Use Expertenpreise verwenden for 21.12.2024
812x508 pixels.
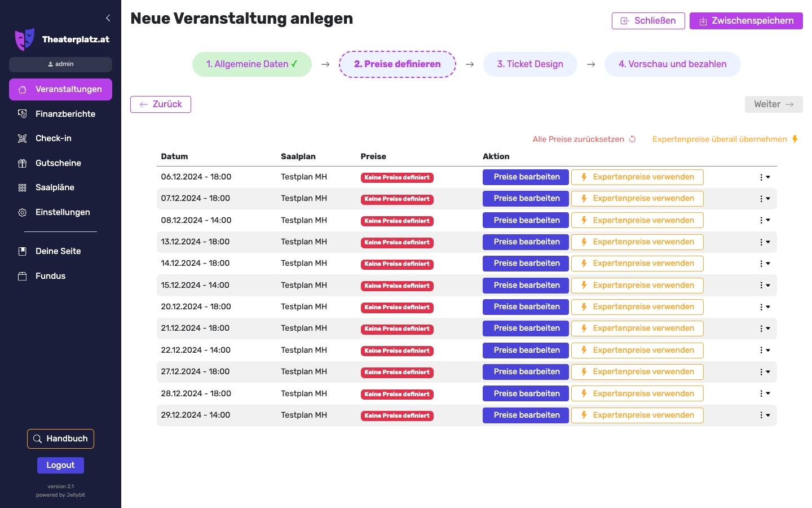(x=637, y=329)
